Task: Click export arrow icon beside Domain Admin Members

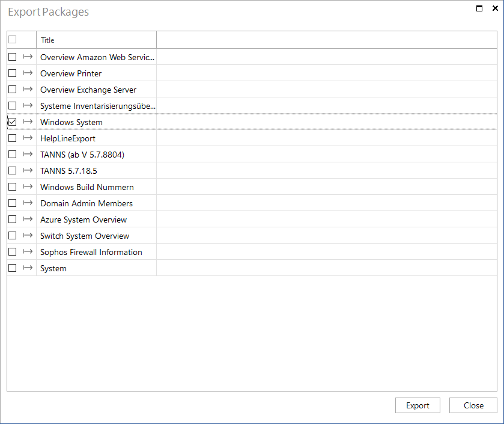Action: click(28, 203)
